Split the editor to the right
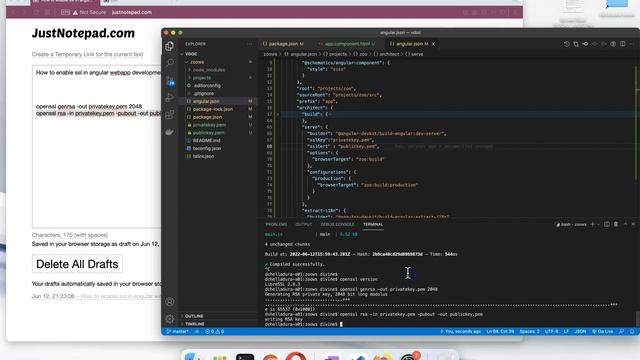Viewport: 640px width, 360px height. click(x=622, y=44)
